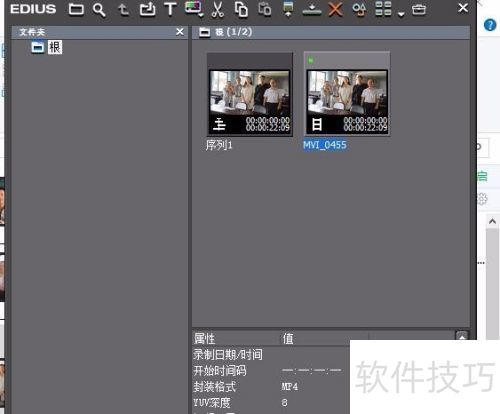
Task: Go up one folder level
Action: (x=123, y=9)
